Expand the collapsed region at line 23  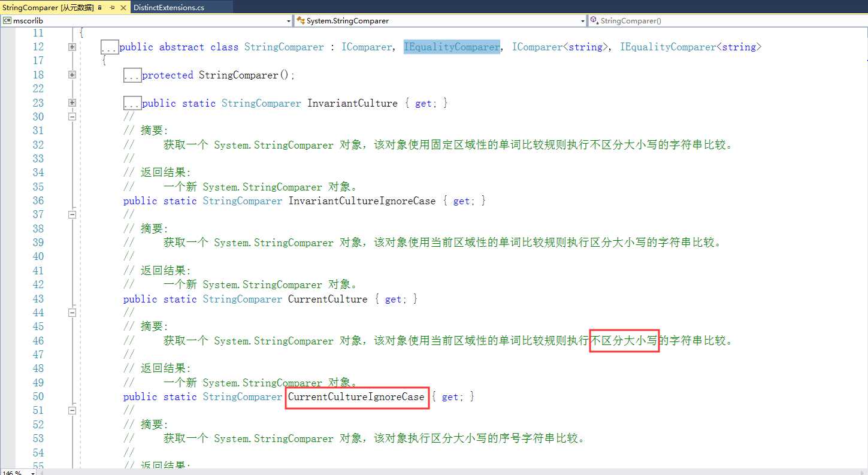[72, 103]
